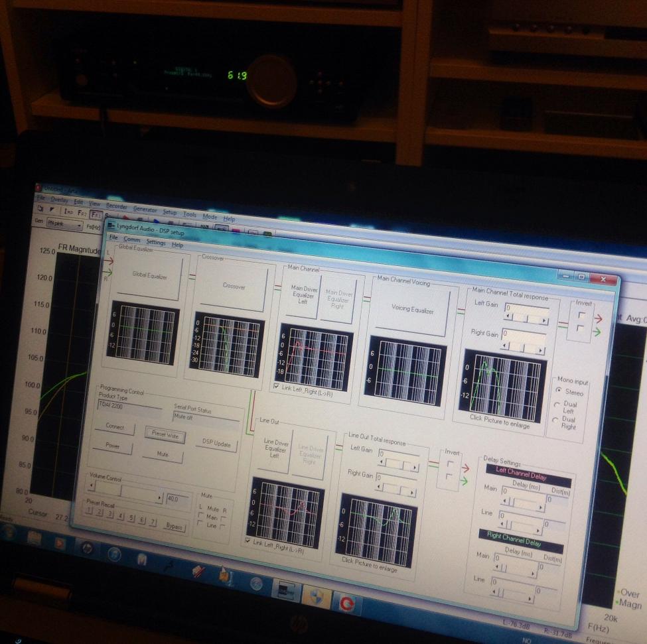Toggle Line Out left (red) Invert checkbox
Viewport: 647px width, 644px height.
(x=450, y=464)
